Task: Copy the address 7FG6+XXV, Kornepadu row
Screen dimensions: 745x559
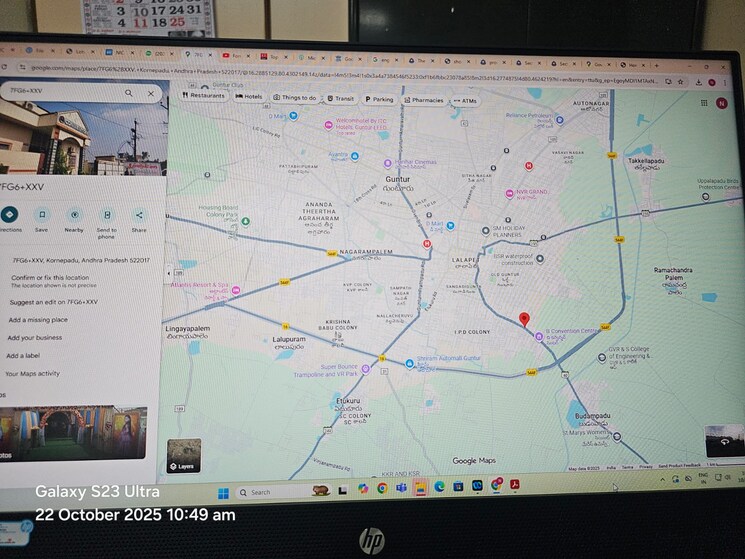Action: [x=81, y=260]
